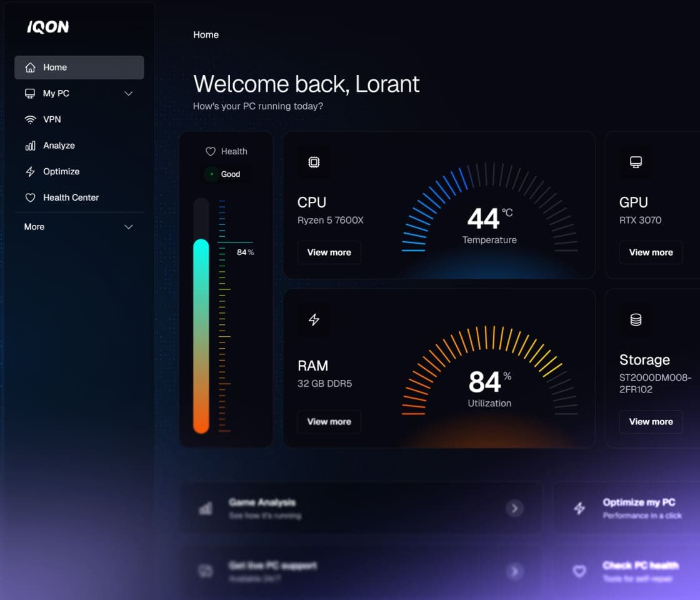700x600 pixels.
Task: Click the heart icon beside Health label
Action: (211, 151)
